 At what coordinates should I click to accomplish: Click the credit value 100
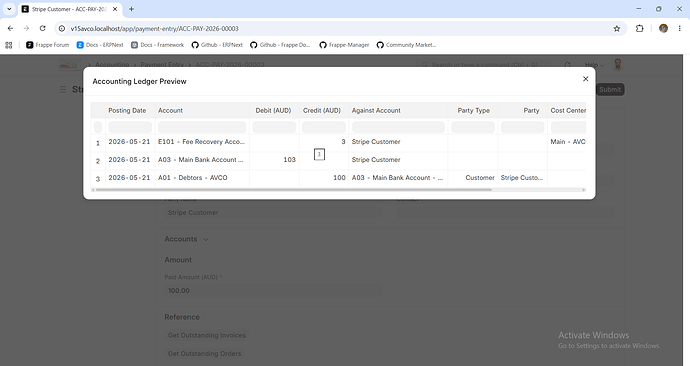pos(339,178)
